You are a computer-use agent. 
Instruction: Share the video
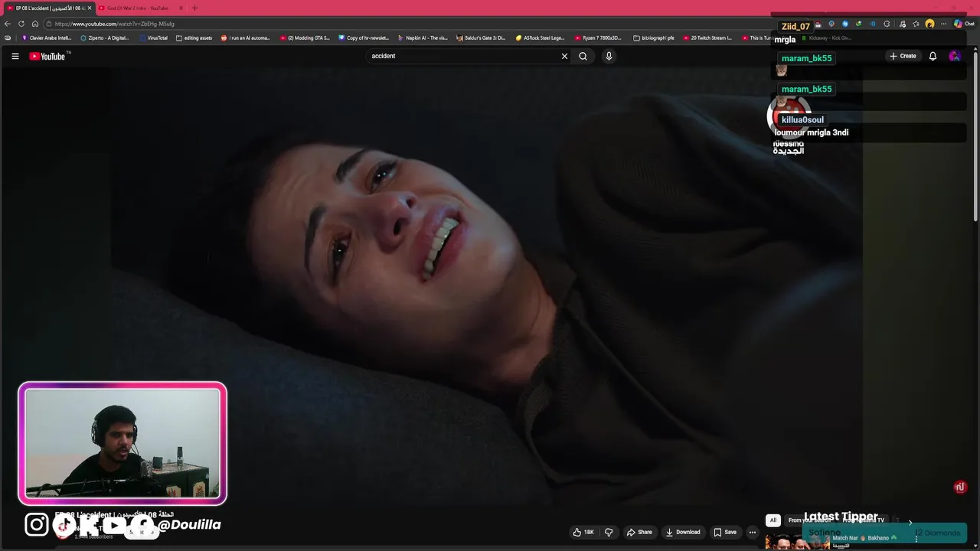pyautogui.click(x=639, y=532)
